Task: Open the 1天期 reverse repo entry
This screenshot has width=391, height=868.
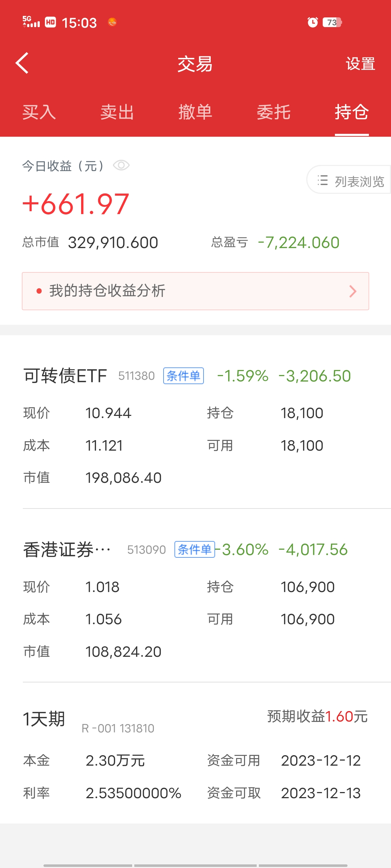Action: (44, 719)
